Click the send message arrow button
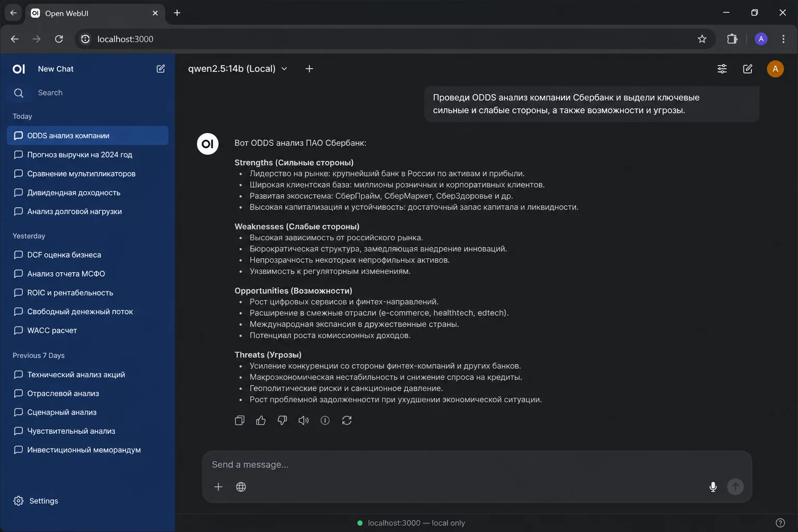 point(735,487)
